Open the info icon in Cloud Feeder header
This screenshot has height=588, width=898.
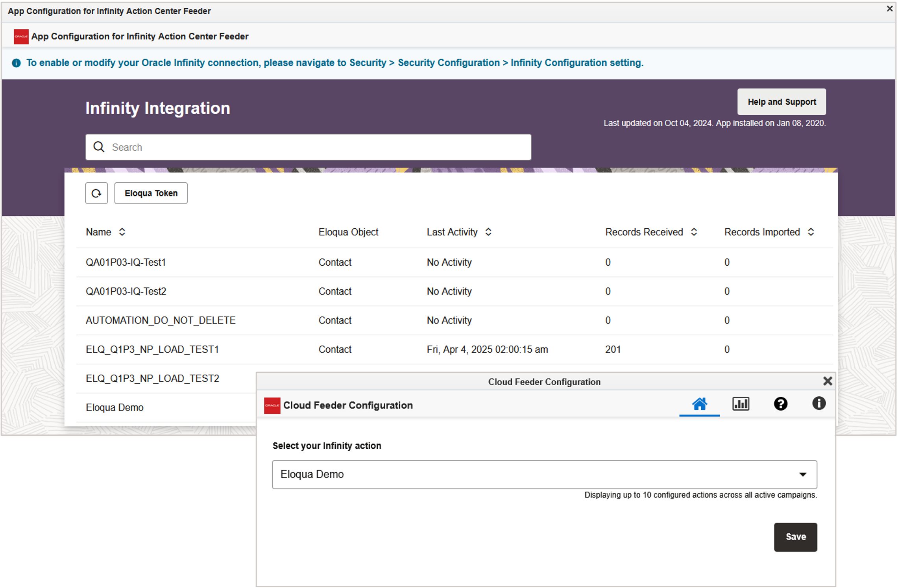click(819, 403)
